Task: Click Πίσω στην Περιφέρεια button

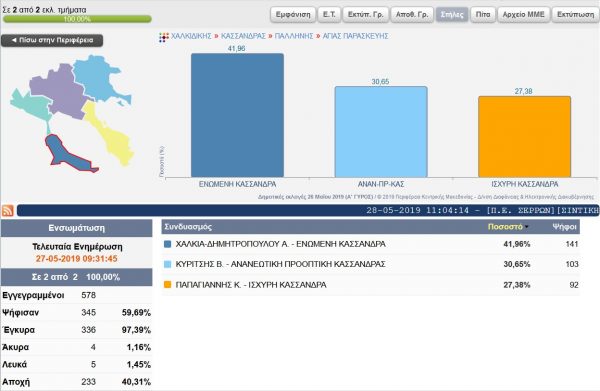Action: (52, 40)
